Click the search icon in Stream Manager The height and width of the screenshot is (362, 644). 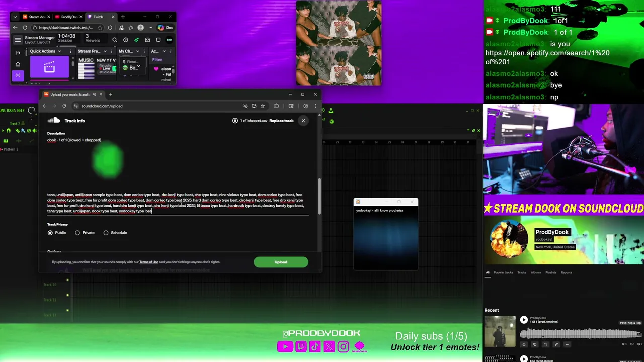point(115,40)
